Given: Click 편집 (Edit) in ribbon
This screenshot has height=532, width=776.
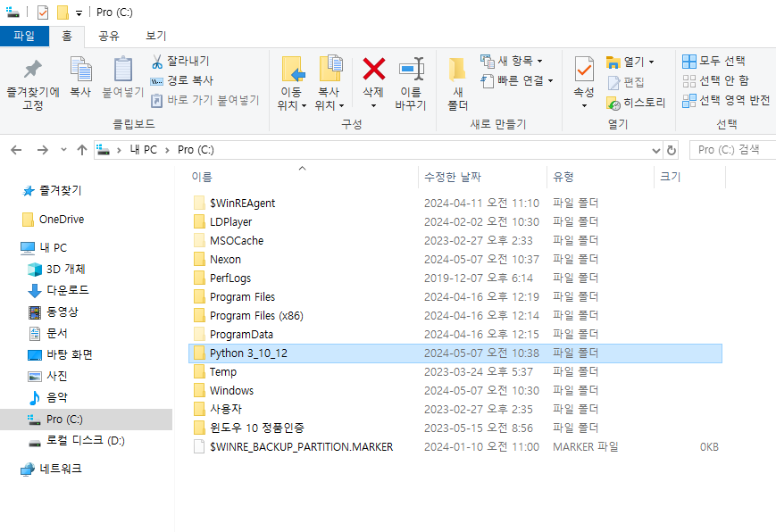Looking at the screenshot, I should tap(626, 82).
